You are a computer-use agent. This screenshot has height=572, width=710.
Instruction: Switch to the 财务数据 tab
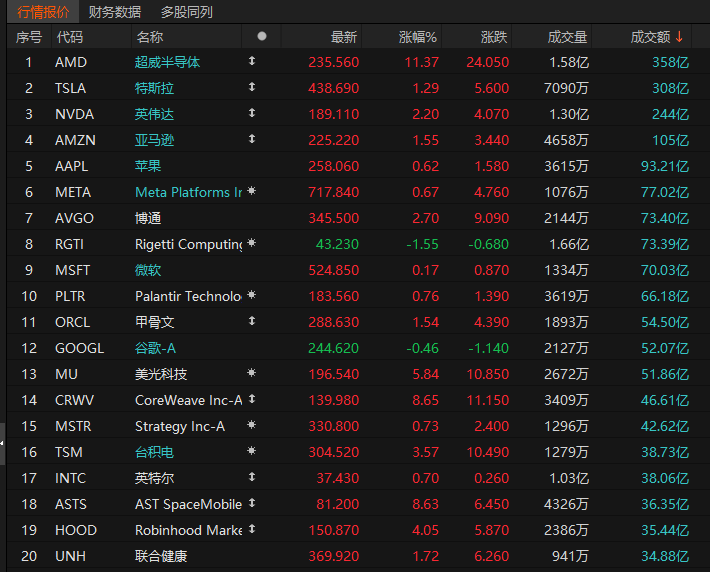pos(114,12)
